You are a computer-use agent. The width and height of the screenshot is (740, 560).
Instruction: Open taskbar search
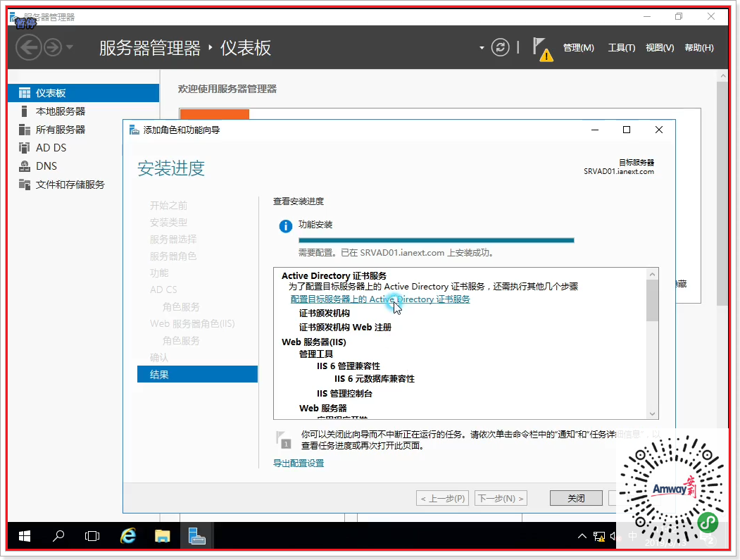(x=58, y=536)
